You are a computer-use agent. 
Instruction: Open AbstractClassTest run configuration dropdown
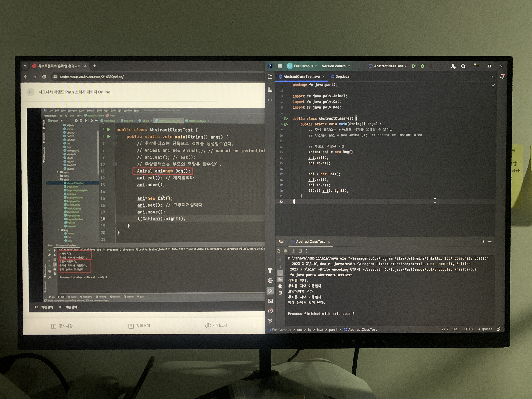pos(390,66)
